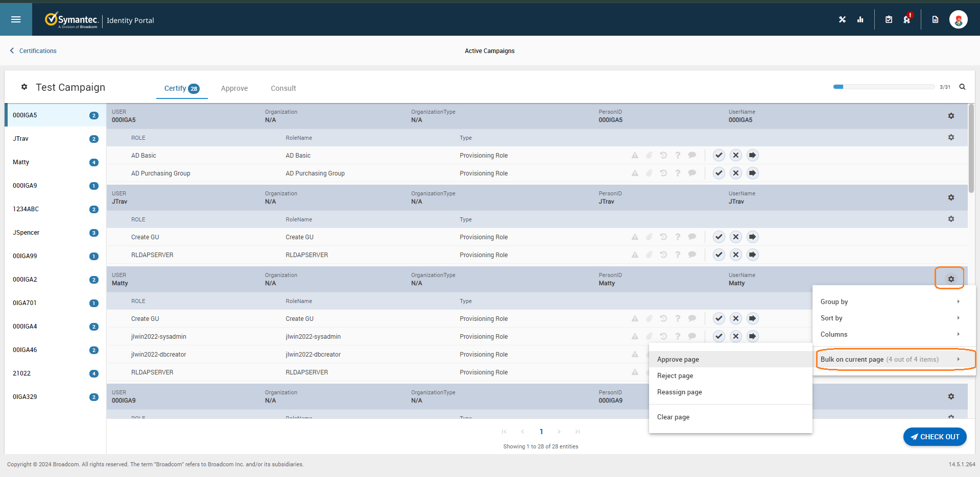Reassign Create GU role for JTrav
Image resolution: width=980 pixels, height=477 pixels.
click(x=752, y=237)
